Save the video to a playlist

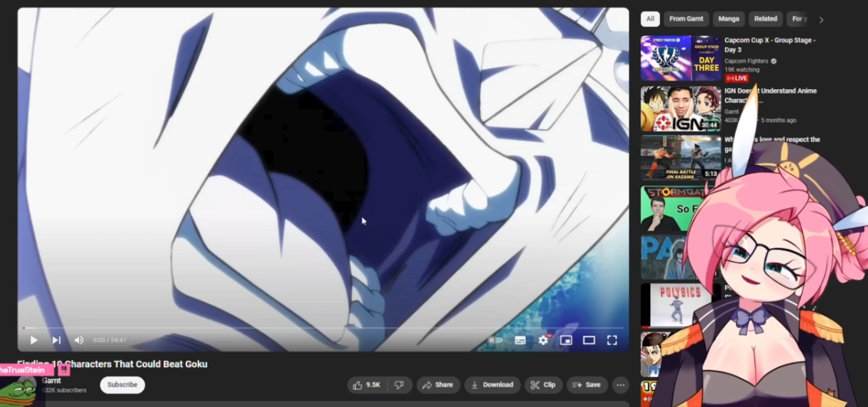pyautogui.click(x=587, y=385)
